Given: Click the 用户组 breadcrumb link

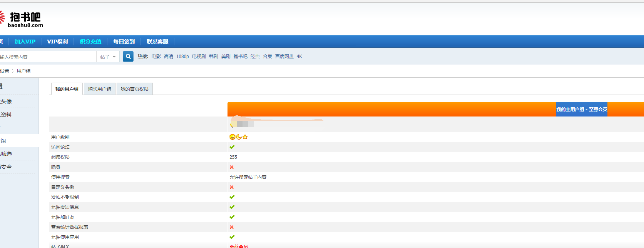Looking at the screenshot, I should tap(23, 71).
